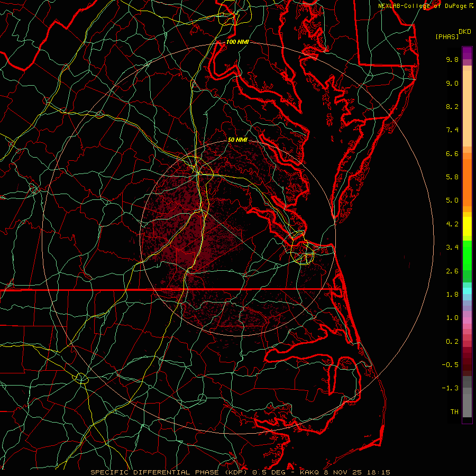Click the TH label on the legend
Image resolution: width=476 pixels, height=476 pixels.
tap(454, 411)
